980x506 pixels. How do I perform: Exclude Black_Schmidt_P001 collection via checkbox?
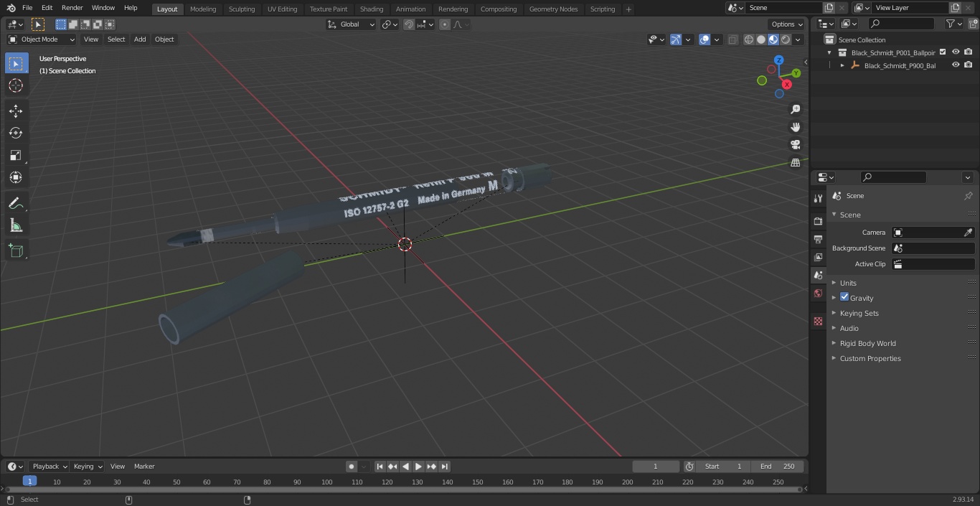[x=943, y=52]
